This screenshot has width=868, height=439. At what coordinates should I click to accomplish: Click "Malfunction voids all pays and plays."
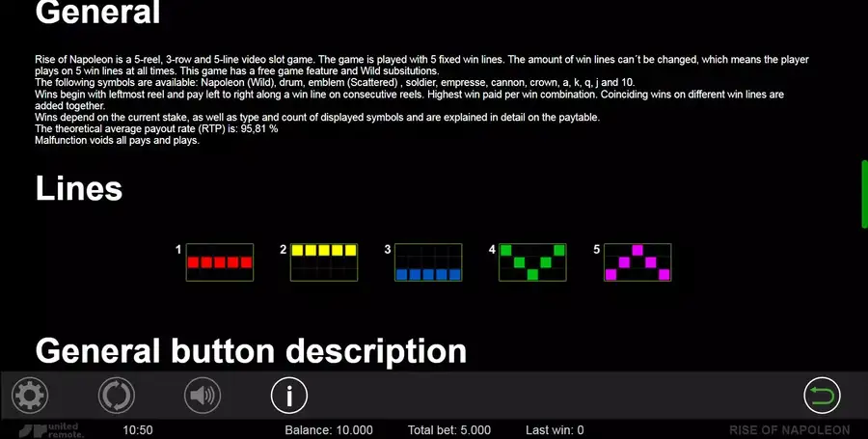point(117,140)
